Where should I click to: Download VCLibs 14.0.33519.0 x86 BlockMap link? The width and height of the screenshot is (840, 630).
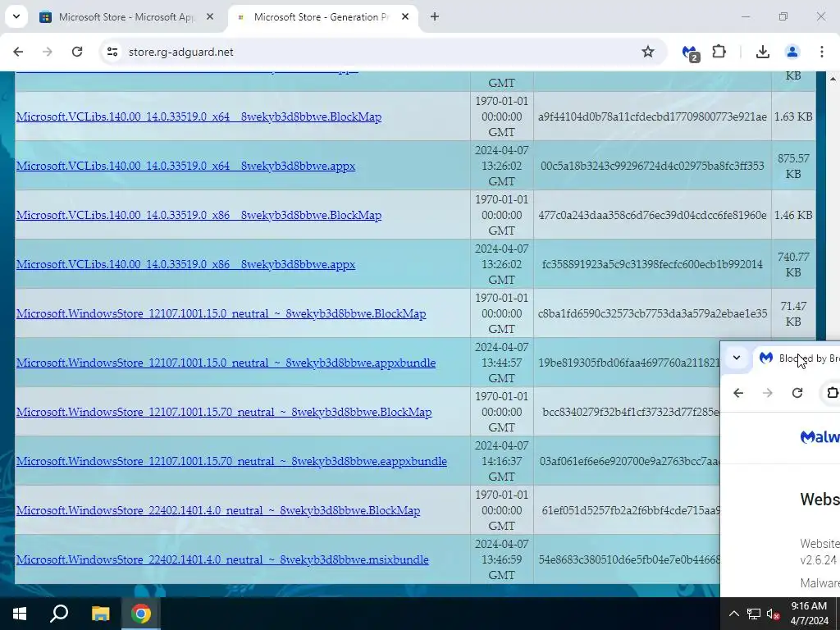[x=199, y=216]
